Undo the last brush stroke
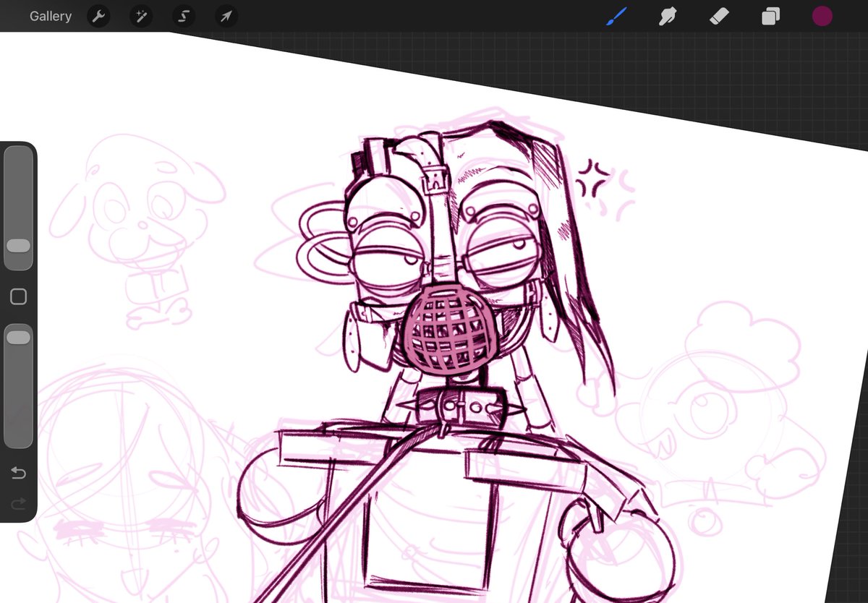The height and width of the screenshot is (603, 868). tap(18, 473)
